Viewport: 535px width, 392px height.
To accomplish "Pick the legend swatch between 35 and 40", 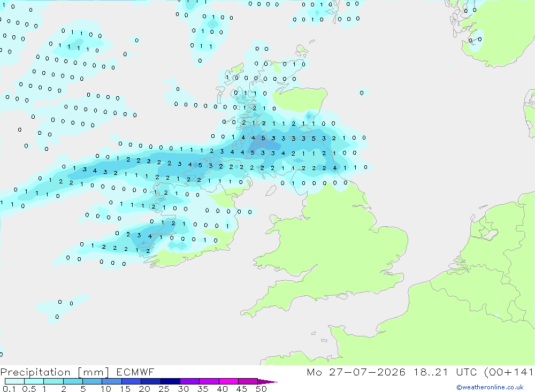I will click(209, 381).
